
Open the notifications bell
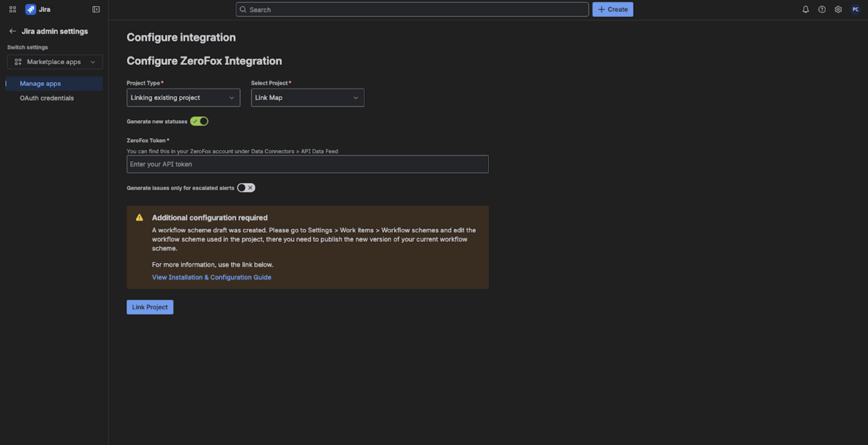tap(806, 9)
